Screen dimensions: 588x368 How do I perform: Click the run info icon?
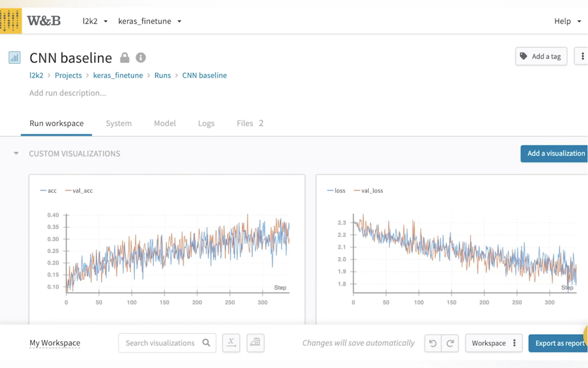(141, 58)
